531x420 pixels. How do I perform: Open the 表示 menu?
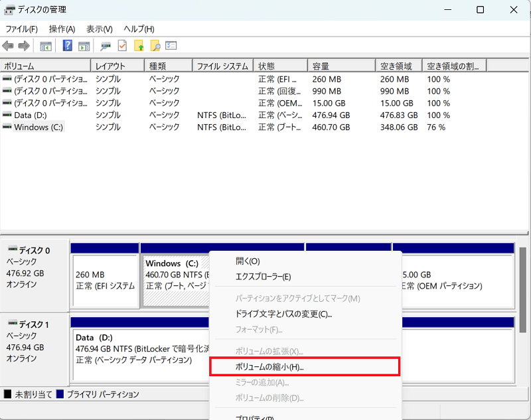(98, 29)
